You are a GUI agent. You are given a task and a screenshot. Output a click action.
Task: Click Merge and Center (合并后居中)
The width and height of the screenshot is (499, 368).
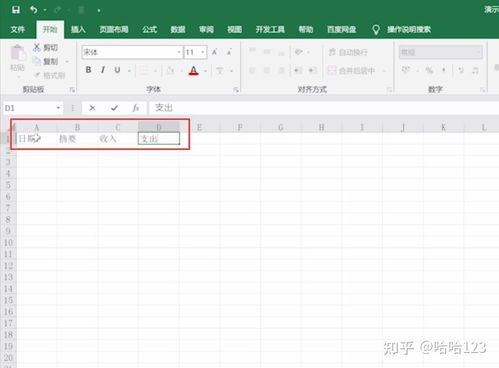click(352, 70)
